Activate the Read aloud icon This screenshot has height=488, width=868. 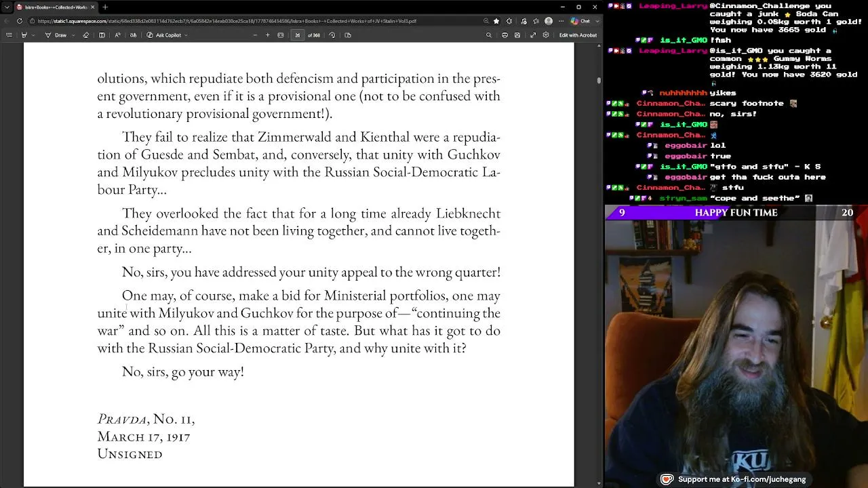coord(117,35)
